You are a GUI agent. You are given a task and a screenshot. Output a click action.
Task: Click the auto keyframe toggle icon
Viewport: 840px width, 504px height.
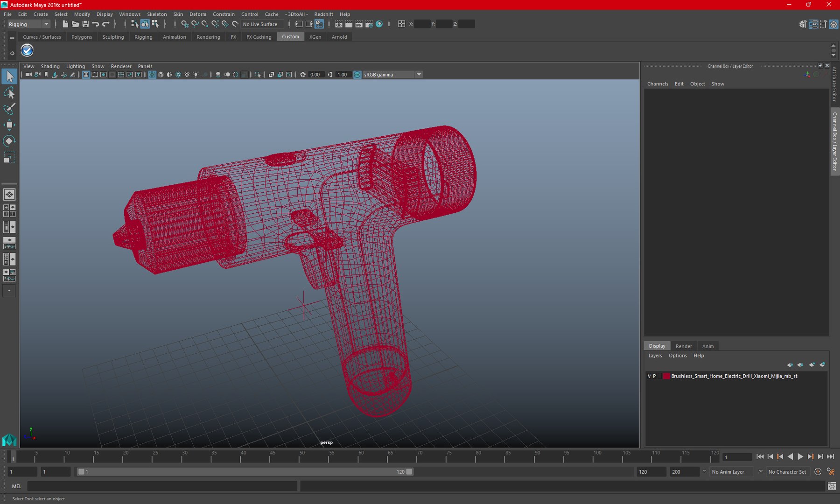[x=818, y=472]
